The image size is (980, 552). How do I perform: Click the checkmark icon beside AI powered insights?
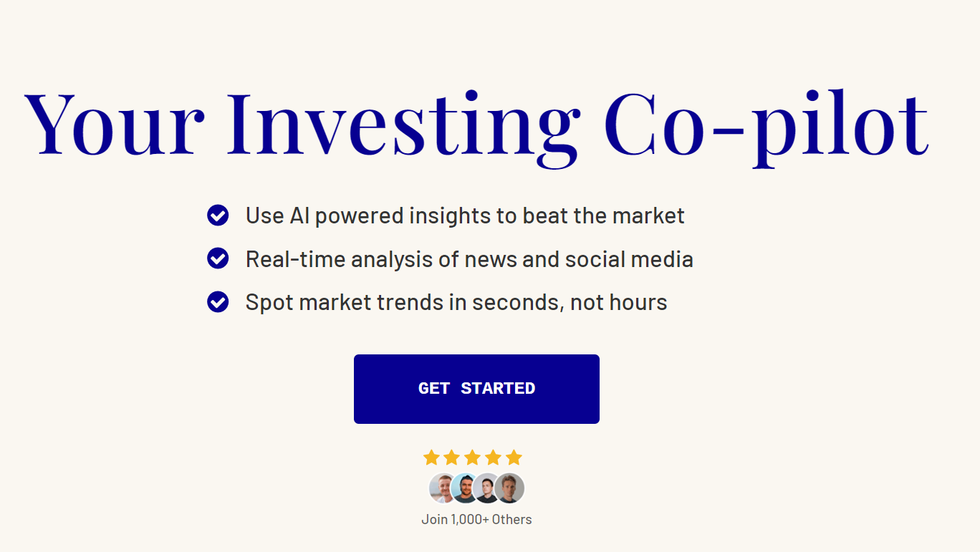[x=218, y=215]
